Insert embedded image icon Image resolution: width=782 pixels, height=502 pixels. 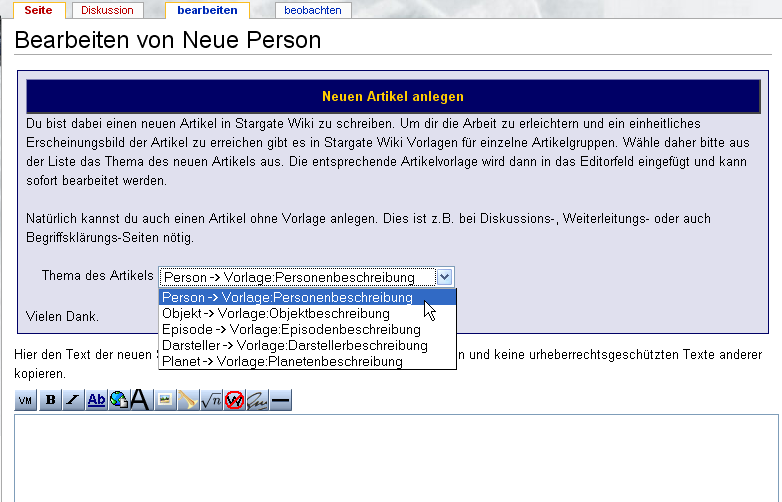[x=164, y=400]
